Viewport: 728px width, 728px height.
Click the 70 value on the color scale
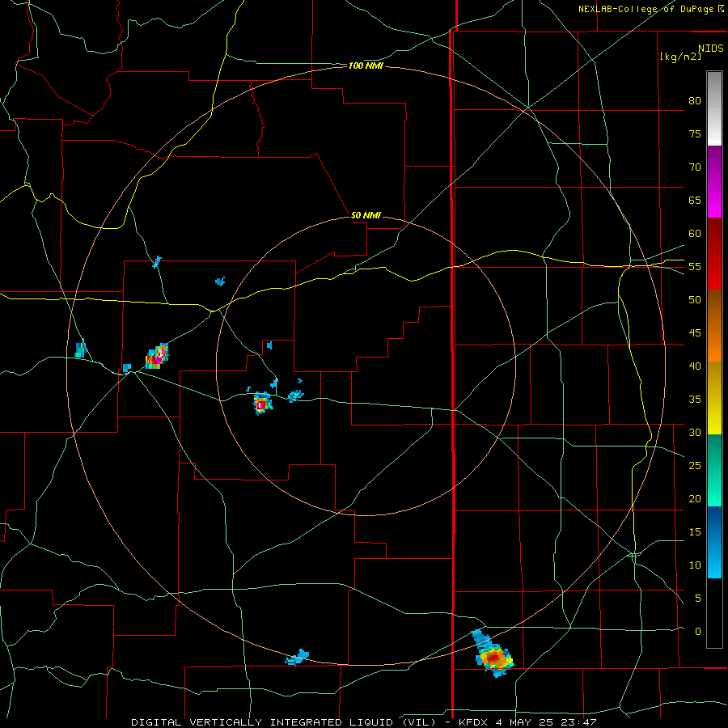pos(695,167)
